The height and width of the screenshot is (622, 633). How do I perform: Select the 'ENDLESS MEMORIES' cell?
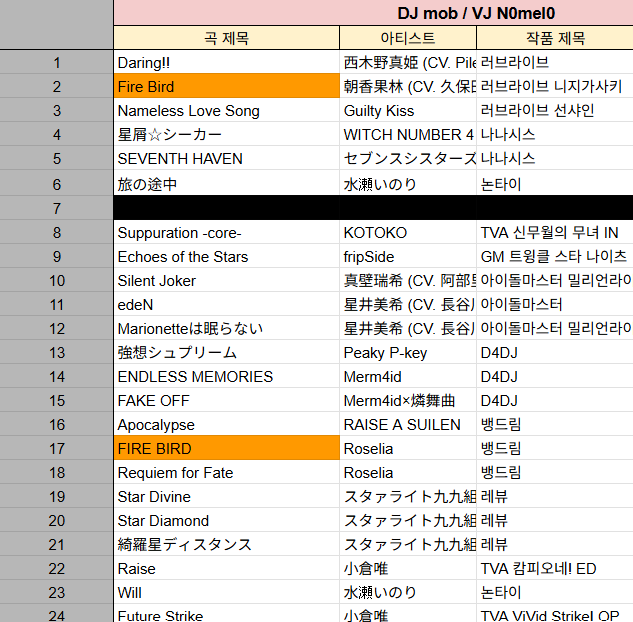pos(226,377)
